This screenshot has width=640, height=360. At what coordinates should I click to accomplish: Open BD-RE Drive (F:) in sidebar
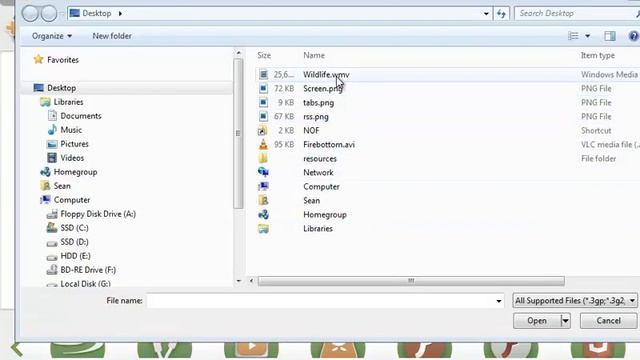(x=81, y=270)
